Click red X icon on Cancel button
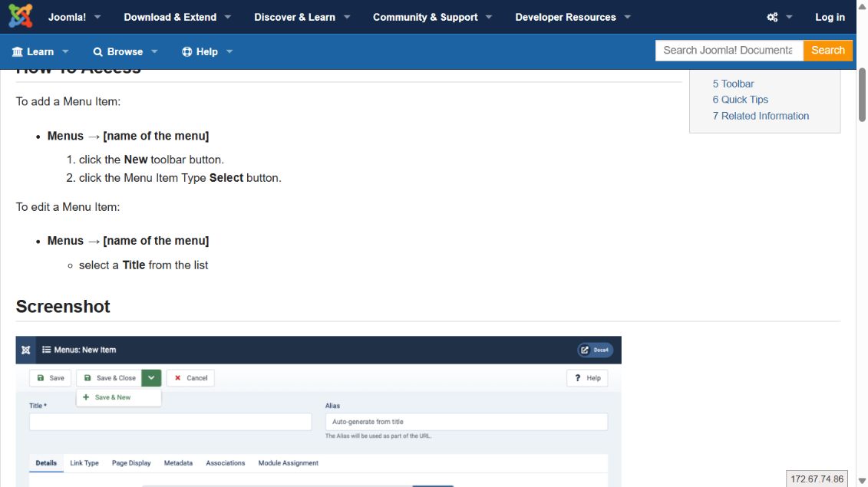The height and width of the screenshot is (487, 868). [178, 378]
